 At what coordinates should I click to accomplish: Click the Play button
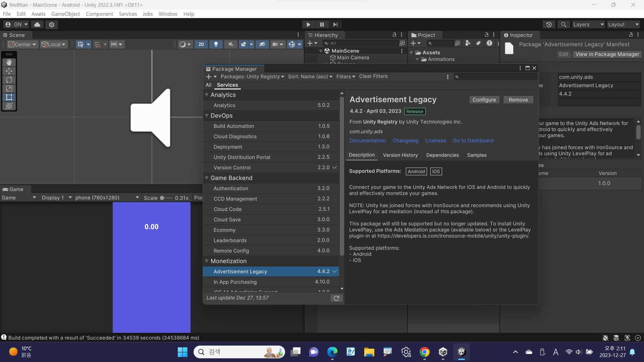click(x=308, y=24)
